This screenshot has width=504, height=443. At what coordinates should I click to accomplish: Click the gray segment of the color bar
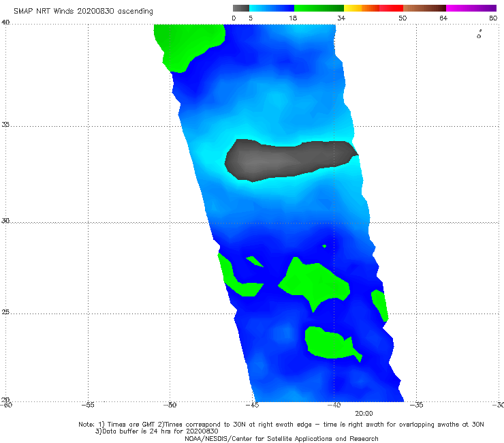[240, 8]
